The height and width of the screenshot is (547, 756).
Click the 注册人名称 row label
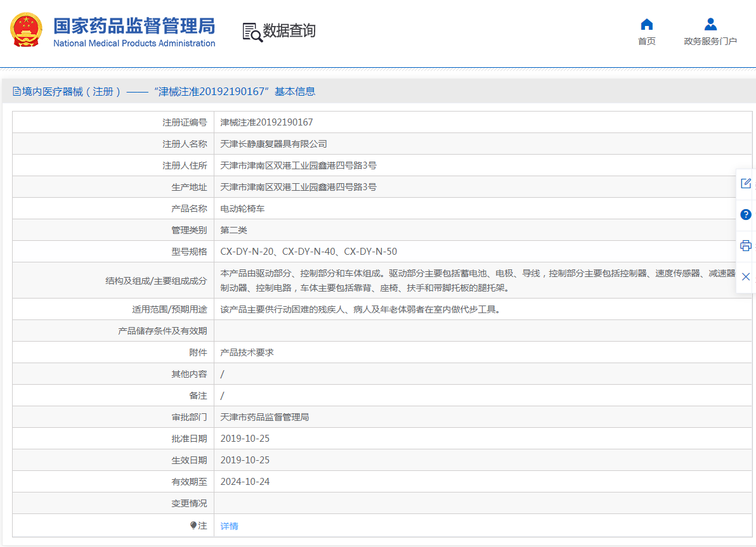click(185, 144)
